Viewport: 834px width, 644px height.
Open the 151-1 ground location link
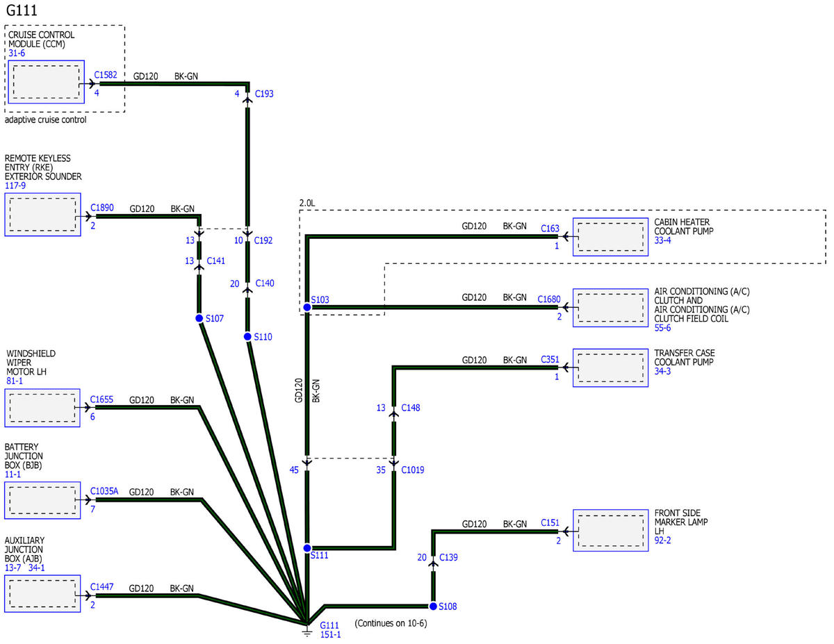tap(330, 634)
